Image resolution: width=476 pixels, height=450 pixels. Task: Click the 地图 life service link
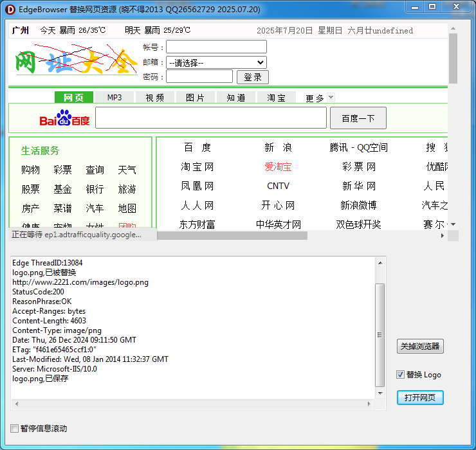pyautogui.click(x=127, y=208)
